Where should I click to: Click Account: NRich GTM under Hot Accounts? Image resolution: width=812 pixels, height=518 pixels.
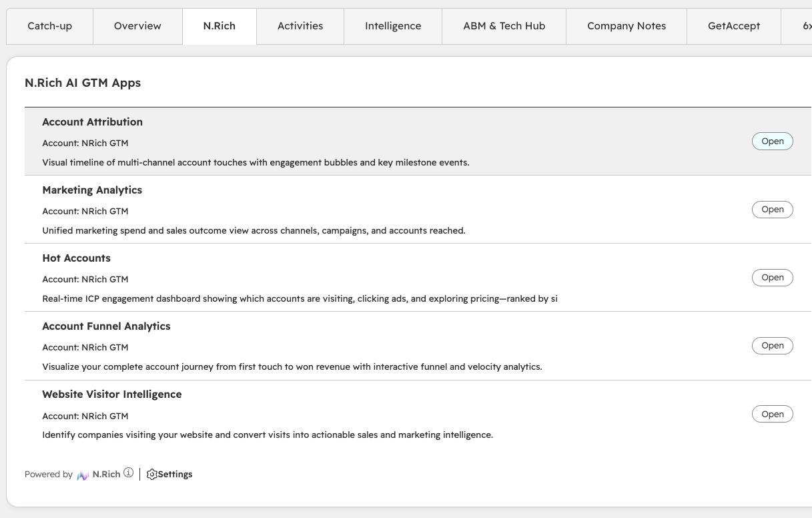(85, 279)
